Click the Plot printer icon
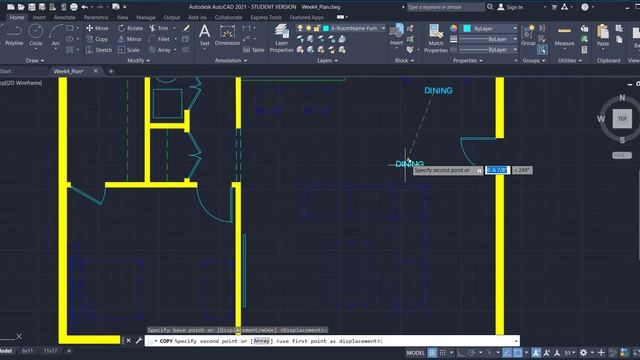 [74, 7]
